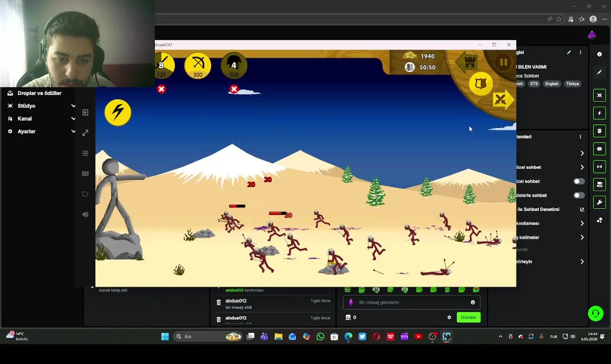Train the helmeted unit costing 500 gold
Screen dimensions: 611x364
pyautogui.click(x=234, y=66)
